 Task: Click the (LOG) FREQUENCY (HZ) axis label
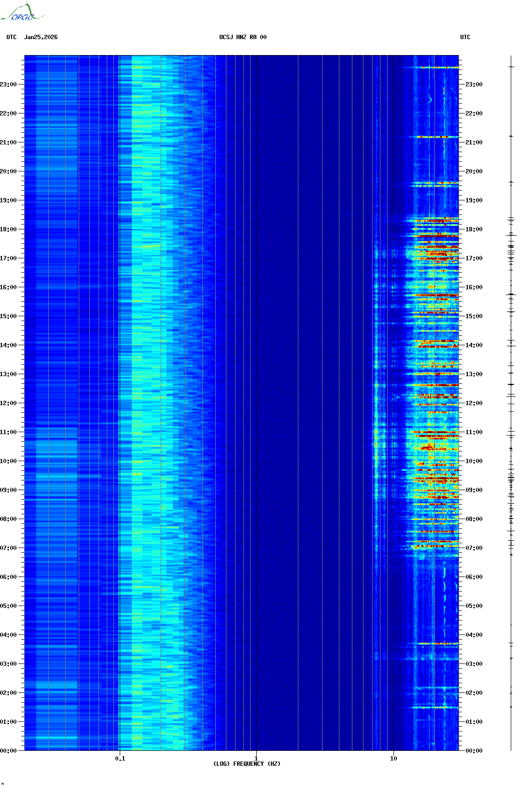247,764
